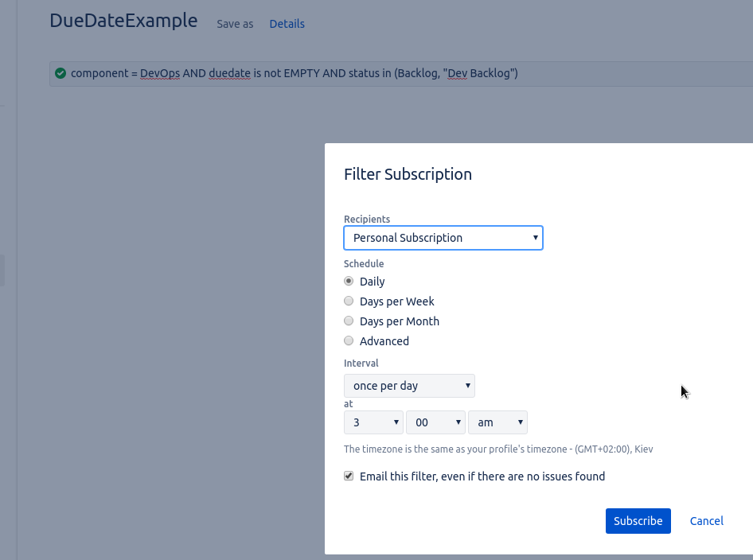753x560 pixels.
Task: Click the Recipients dropdown arrow
Action: 535,238
